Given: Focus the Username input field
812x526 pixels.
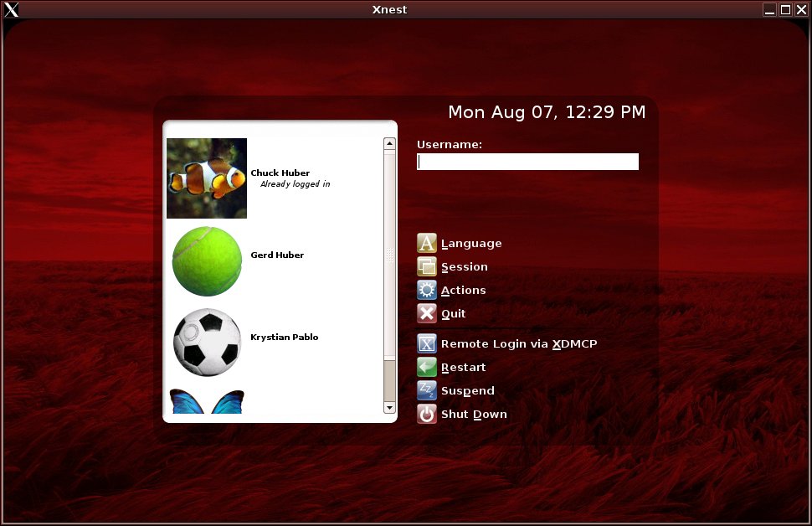Looking at the screenshot, I should point(527,162).
